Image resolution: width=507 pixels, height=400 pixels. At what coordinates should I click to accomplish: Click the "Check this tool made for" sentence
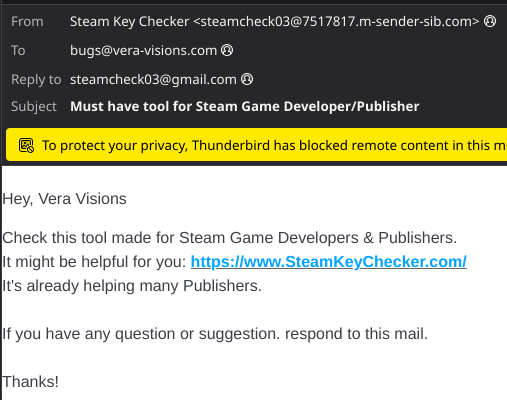coord(229,238)
